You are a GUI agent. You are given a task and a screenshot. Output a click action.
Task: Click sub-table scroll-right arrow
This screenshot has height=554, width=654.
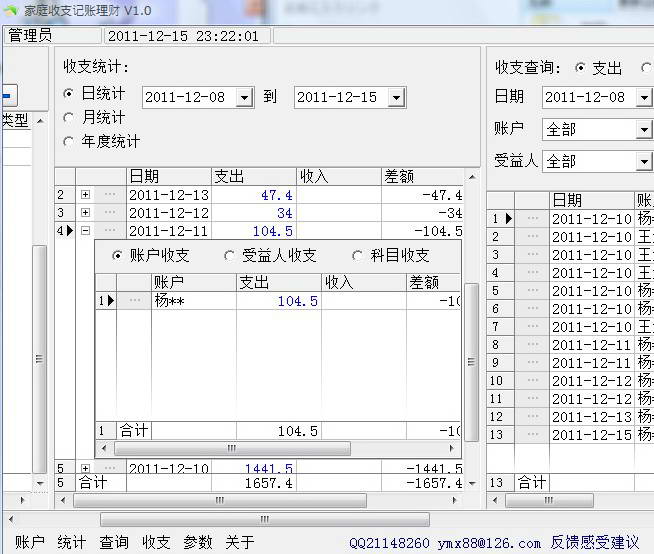(x=452, y=448)
